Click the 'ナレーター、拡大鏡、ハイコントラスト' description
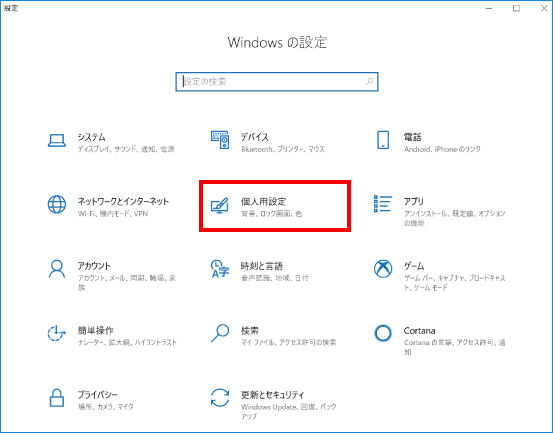This screenshot has width=553, height=433. [127, 342]
